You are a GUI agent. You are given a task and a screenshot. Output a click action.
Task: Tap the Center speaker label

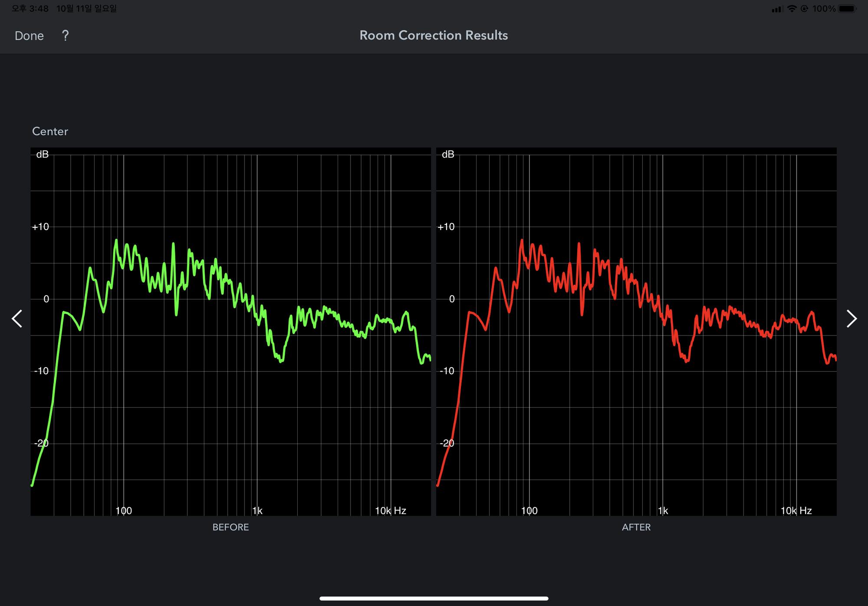(50, 131)
